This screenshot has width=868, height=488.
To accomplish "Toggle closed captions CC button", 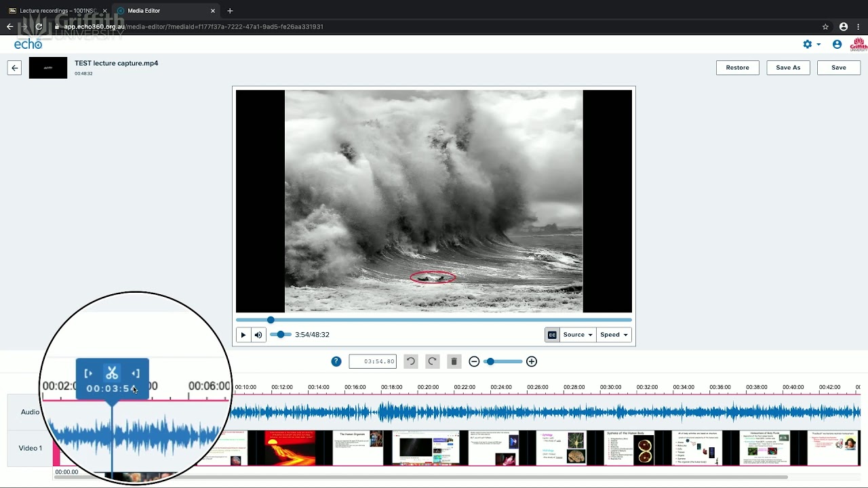I will [552, 335].
